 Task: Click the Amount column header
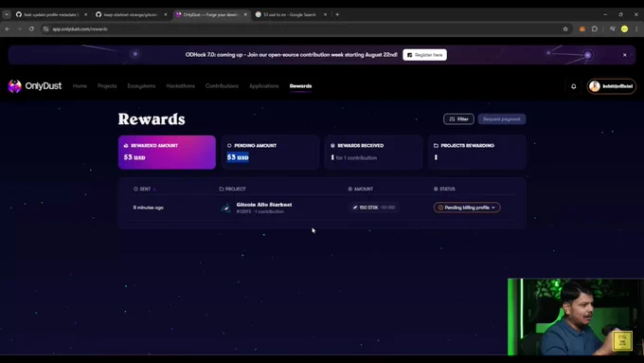click(361, 189)
